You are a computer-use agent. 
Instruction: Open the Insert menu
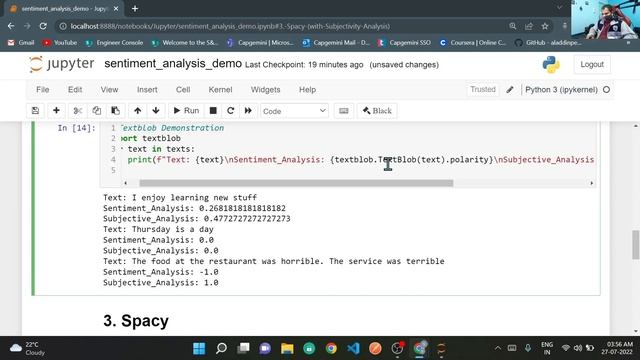[147, 90]
